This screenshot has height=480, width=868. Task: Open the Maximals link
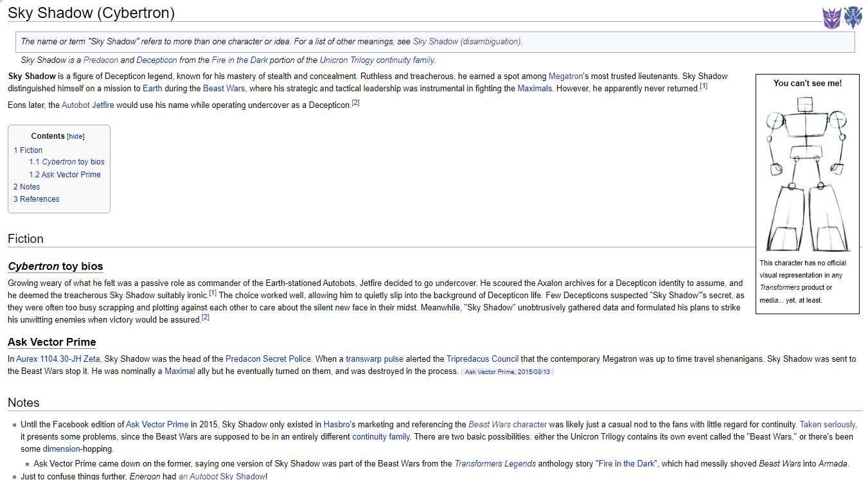tap(535, 88)
